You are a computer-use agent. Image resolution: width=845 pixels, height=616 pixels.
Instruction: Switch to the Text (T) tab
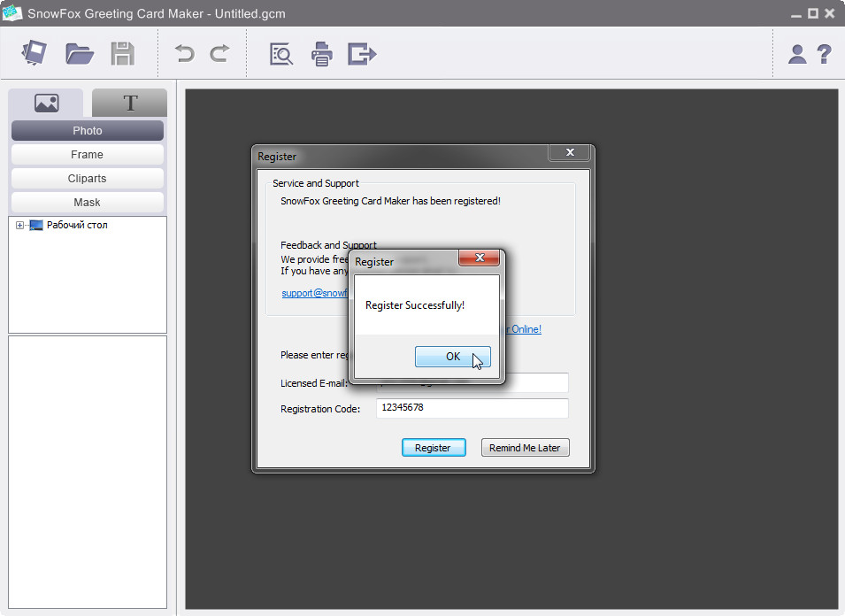click(x=130, y=103)
